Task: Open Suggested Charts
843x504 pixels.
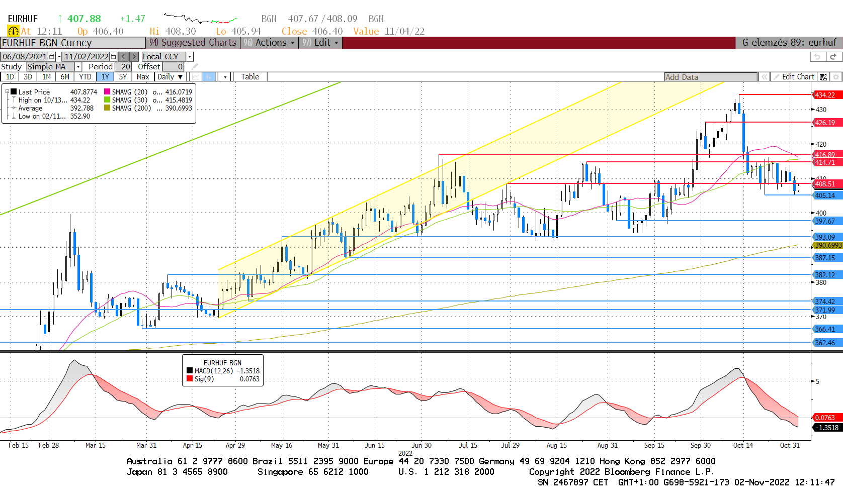Action: pyautogui.click(x=193, y=43)
